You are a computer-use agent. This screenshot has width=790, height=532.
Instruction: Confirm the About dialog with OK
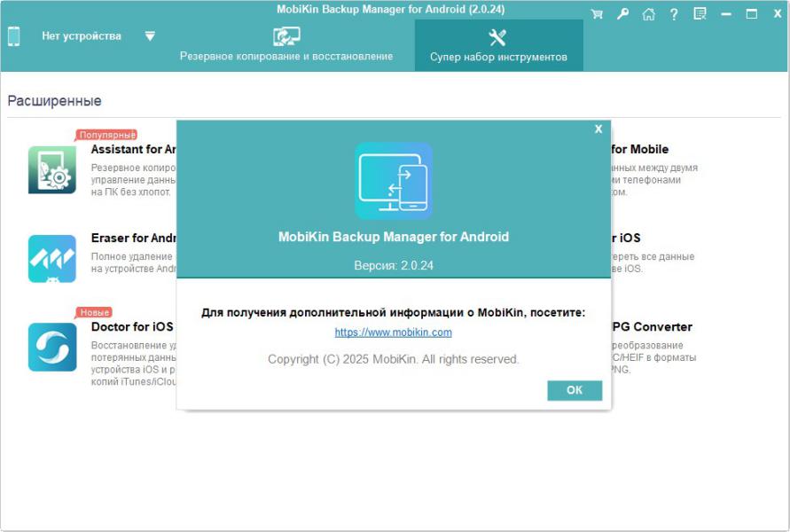click(575, 390)
